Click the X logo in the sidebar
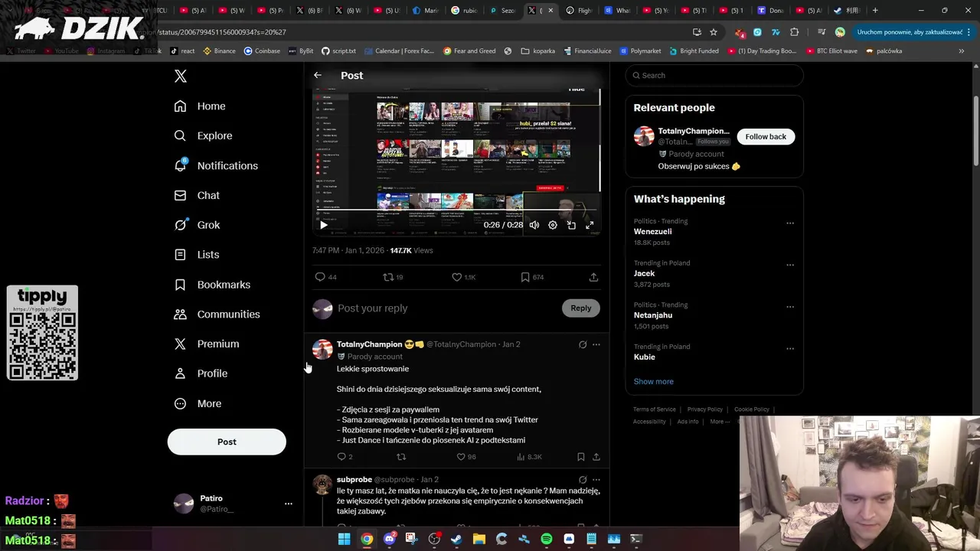Screen dimensions: 980x551 181,76
